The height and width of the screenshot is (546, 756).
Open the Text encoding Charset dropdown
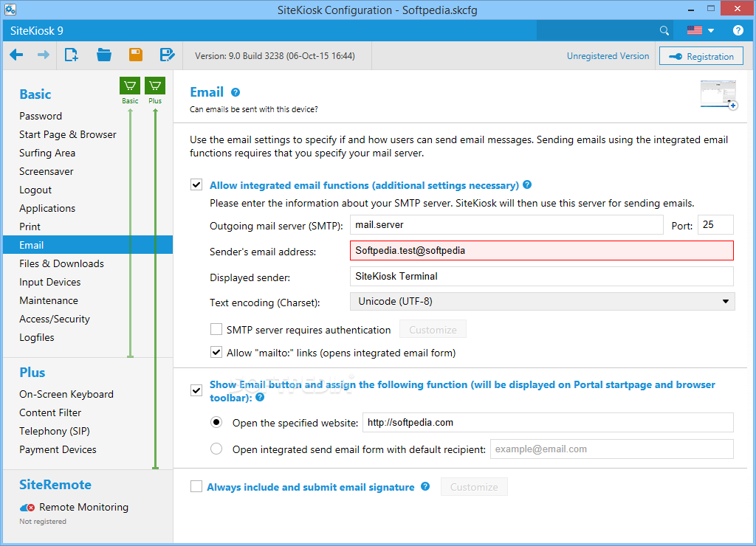pyautogui.click(x=542, y=302)
